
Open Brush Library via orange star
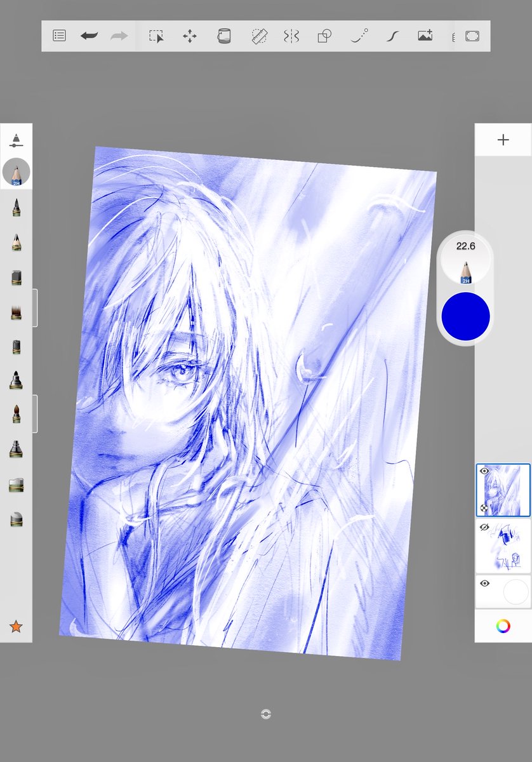point(16,627)
